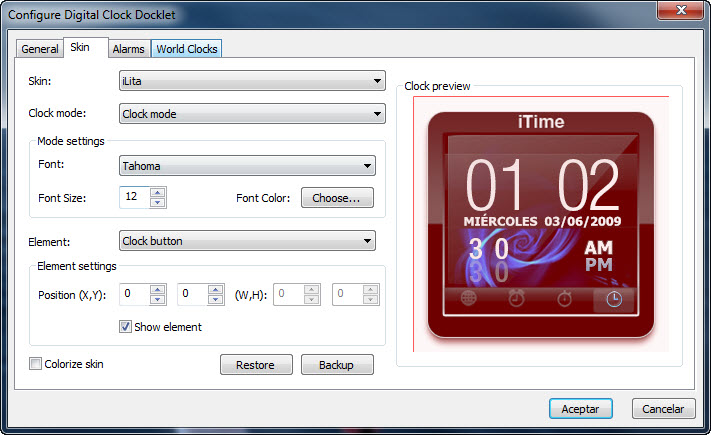Click the Backup button
The image size is (711, 435).
pos(337,365)
